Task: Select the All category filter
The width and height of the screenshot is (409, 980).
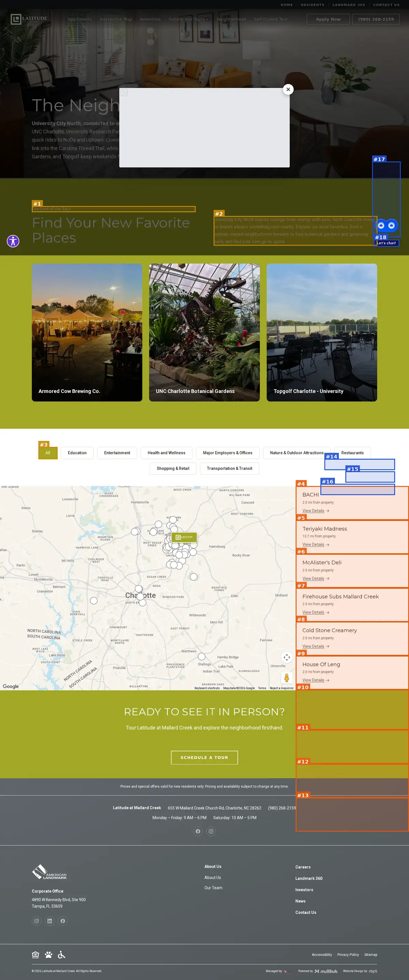Action: (x=48, y=453)
